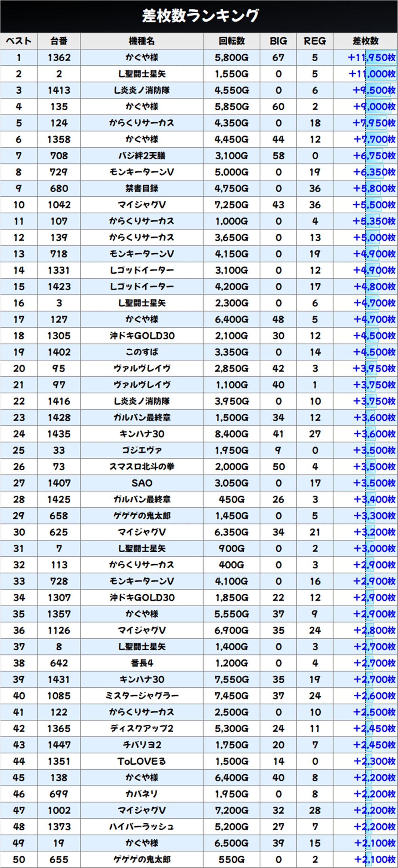Select the 機種名 column header
This screenshot has height=868, width=398.
[x=141, y=41]
